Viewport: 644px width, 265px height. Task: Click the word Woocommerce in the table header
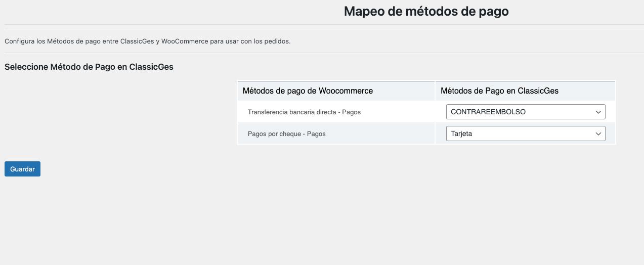click(346, 91)
